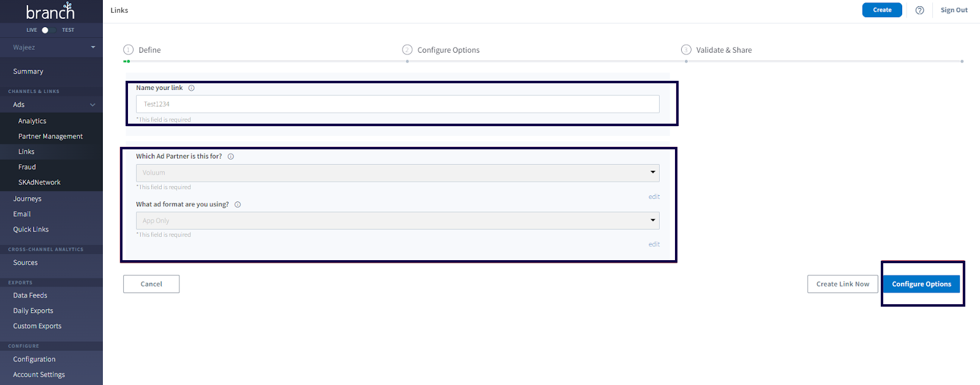
Task: Click step 1 Define circle icon
Action: 129,50
